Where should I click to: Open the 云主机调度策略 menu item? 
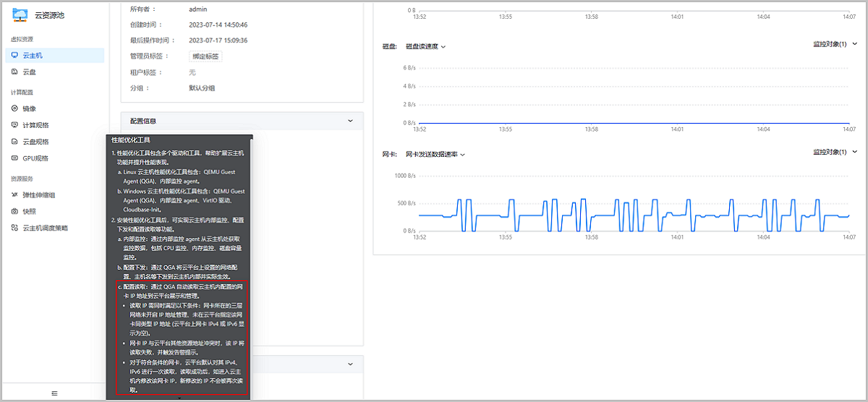tap(45, 228)
